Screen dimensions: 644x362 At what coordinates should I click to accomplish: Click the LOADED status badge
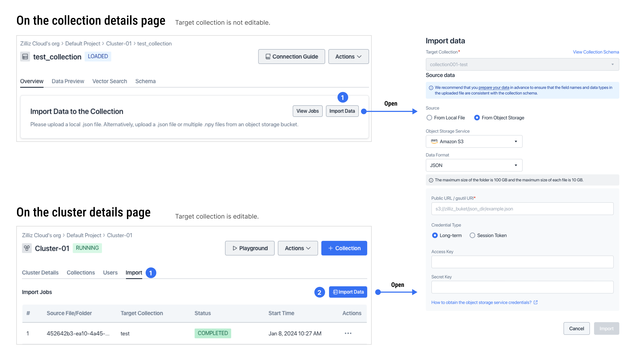point(98,56)
